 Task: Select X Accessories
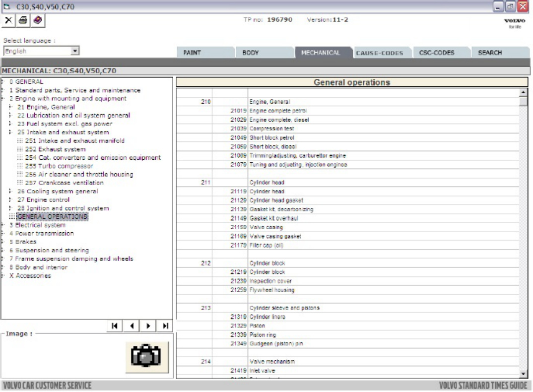point(30,276)
